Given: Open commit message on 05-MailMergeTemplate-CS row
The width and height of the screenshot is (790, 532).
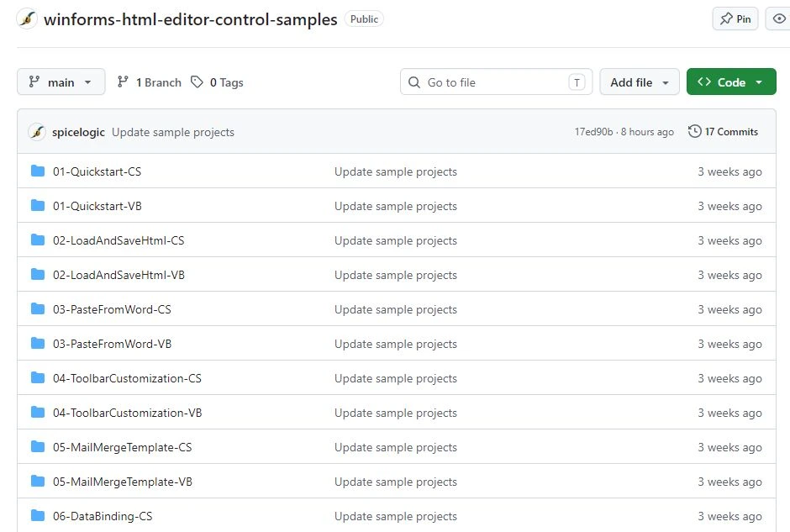Looking at the screenshot, I should coord(396,447).
